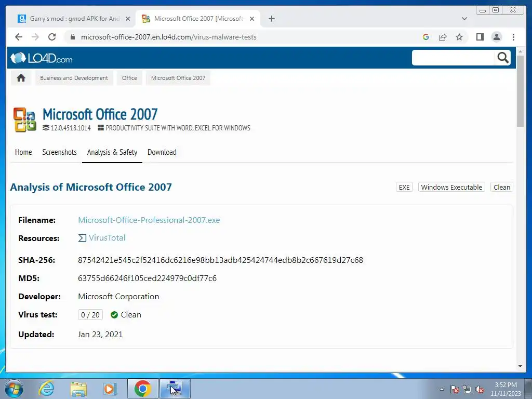This screenshot has height=399, width=532.
Task: Click the network tray icon
Action: point(467,389)
